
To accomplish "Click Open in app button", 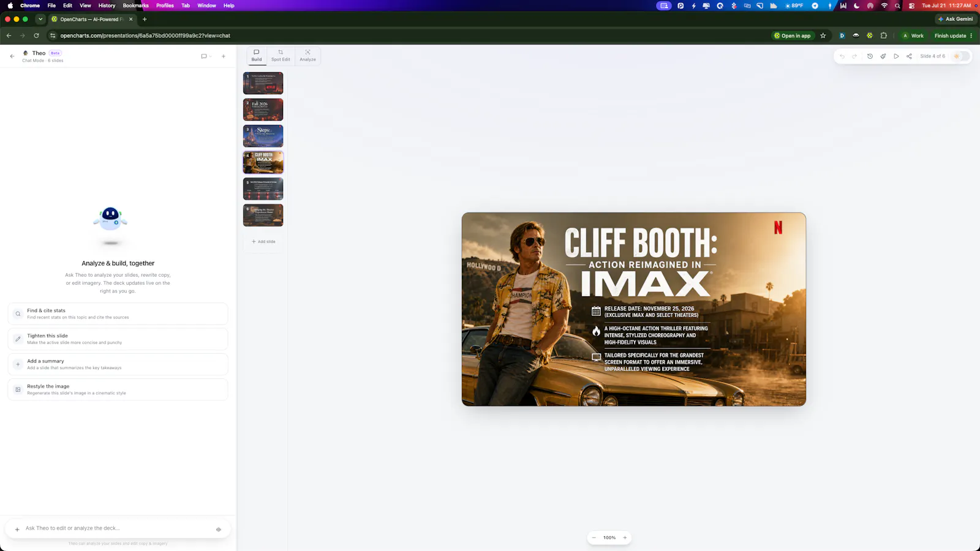I will pyautogui.click(x=793, y=36).
